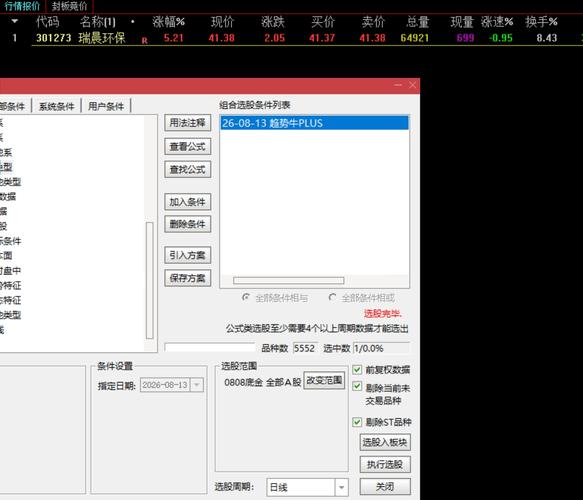Minimize the stock selection dialog
583x500 pixels.
398,85
